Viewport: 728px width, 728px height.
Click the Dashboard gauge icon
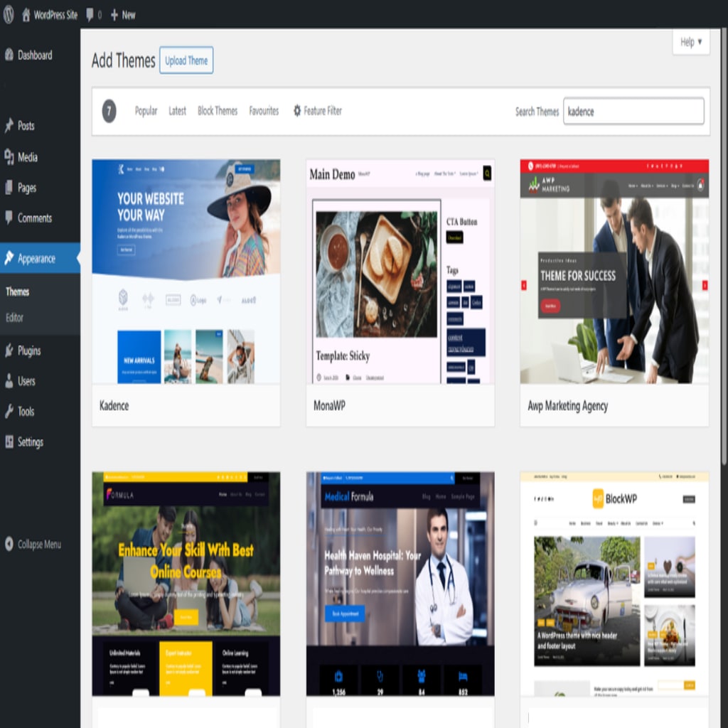(x=9, y=55)
